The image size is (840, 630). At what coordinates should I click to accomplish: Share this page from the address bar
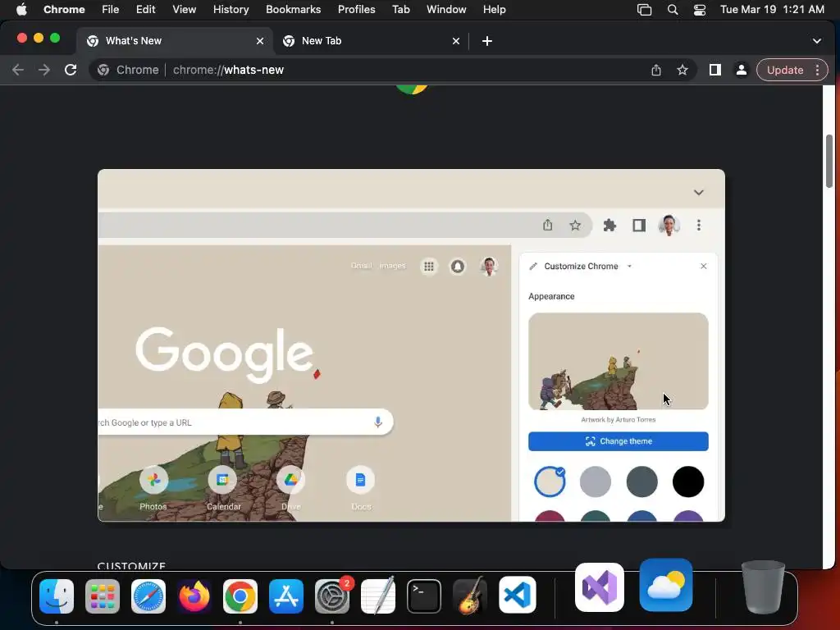pyautogui.click(x=655, y=71)
